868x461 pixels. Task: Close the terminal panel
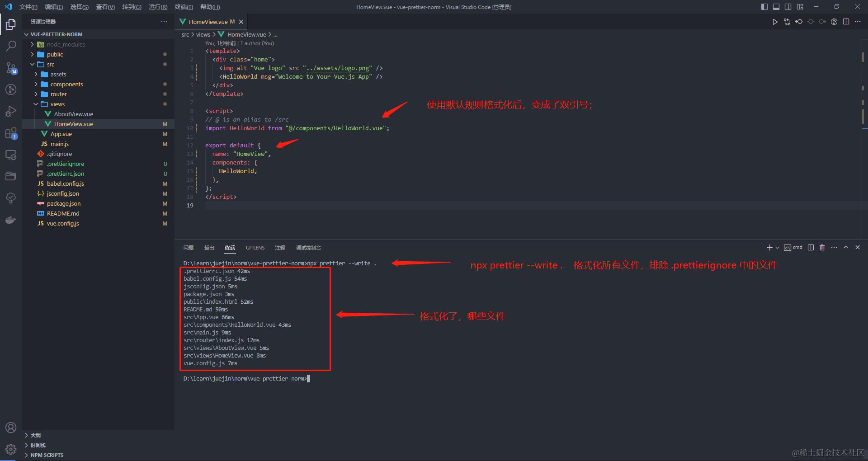pyautogui.click(x=858, y=248)
